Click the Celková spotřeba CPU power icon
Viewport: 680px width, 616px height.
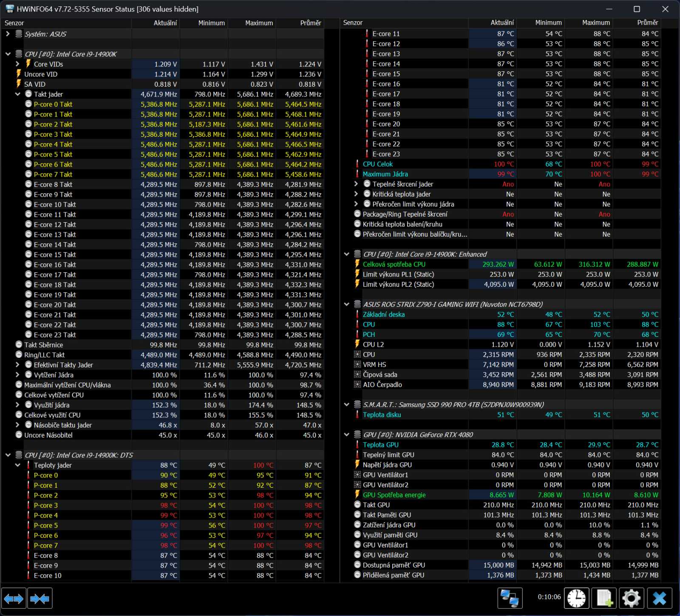tap(357, 264)
